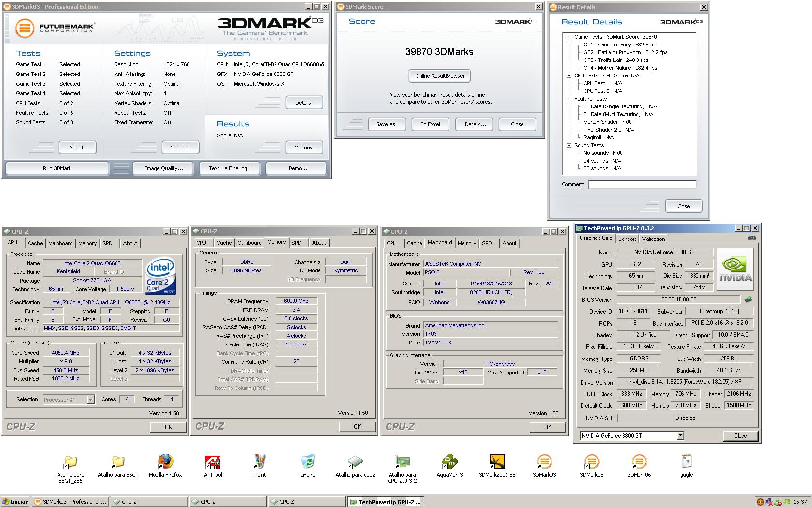Collapse the Game Tests tree node
812x508 pixels.
click(x=569, y=37)
